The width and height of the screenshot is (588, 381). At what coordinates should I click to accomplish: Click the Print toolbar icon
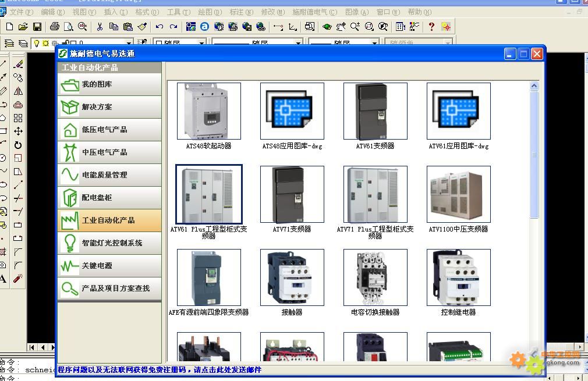click(x=55, y=27)
